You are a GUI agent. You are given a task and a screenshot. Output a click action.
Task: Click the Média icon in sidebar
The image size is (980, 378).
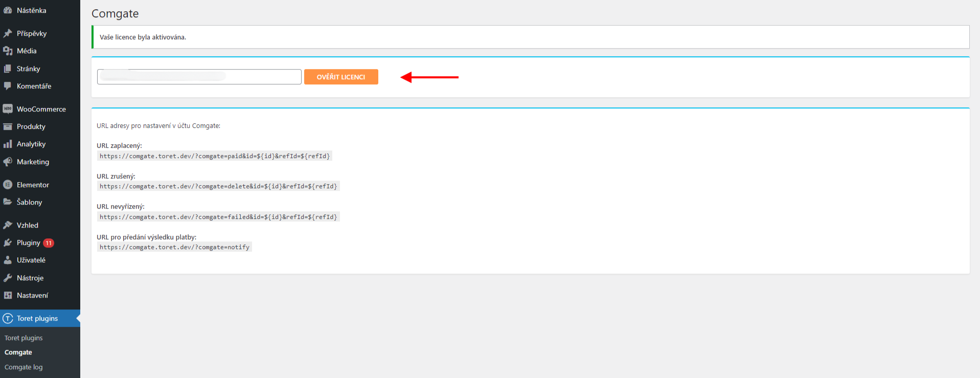(8, 51)
